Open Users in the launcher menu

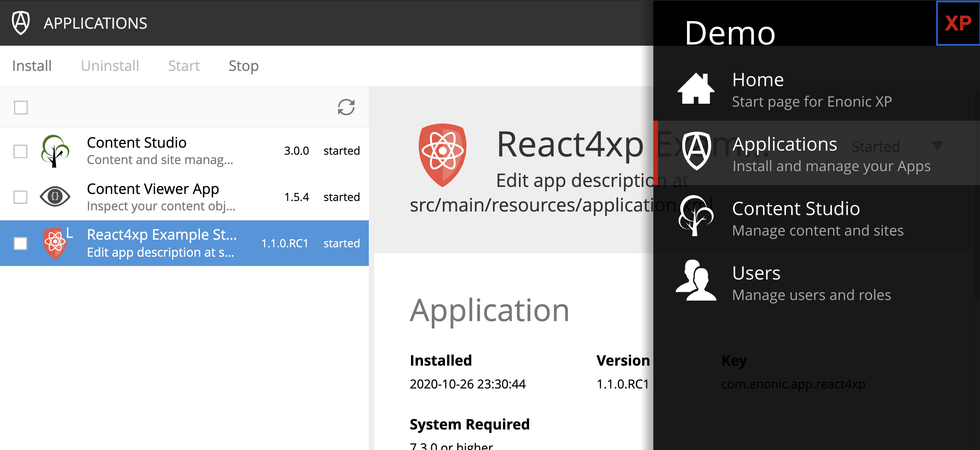[x=816, y=282]
